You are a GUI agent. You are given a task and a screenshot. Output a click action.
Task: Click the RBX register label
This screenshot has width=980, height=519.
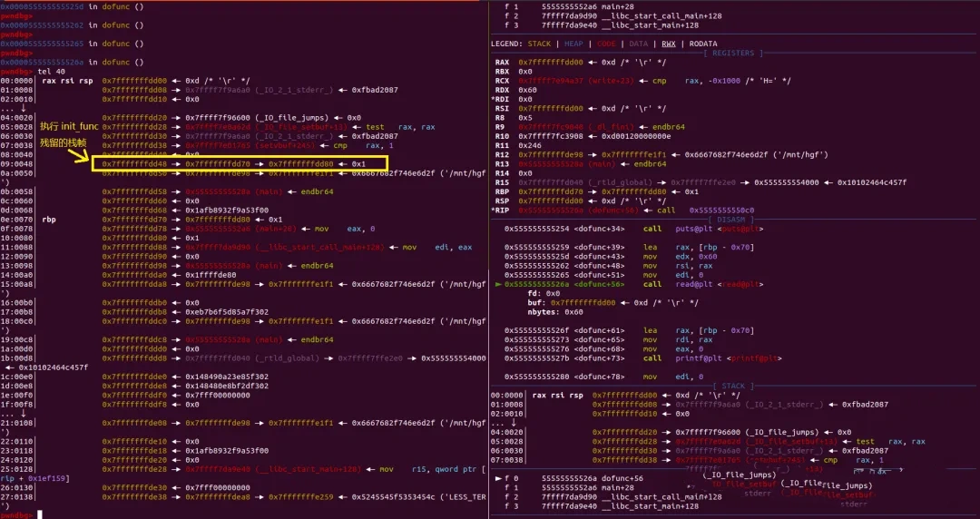(502, 72)
